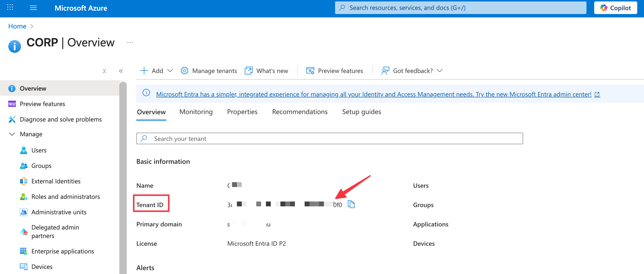Open Delegated admin partners
The image size is (644, 274).
point(55,231)
